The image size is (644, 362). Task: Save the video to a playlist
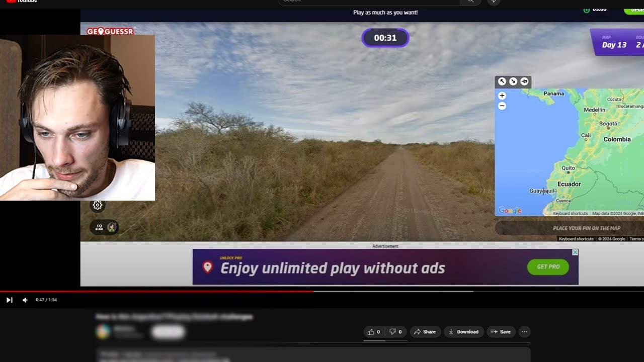coord(501,332)
